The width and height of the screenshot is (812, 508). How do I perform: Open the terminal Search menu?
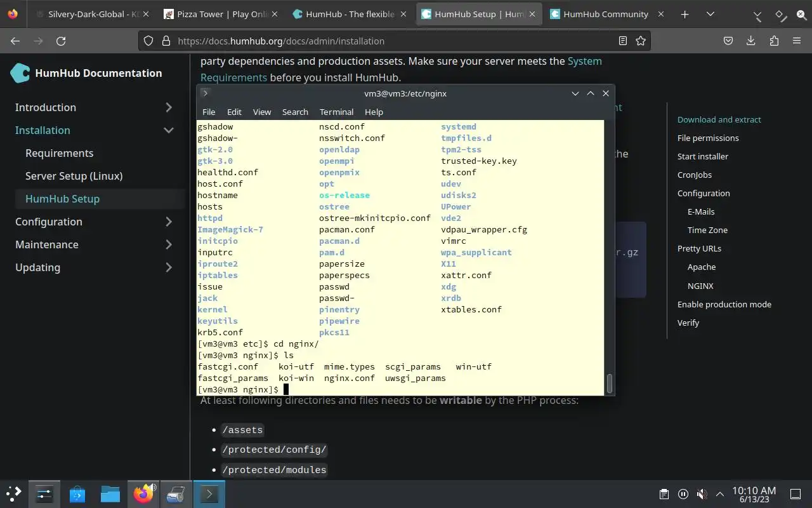[295, 112]
